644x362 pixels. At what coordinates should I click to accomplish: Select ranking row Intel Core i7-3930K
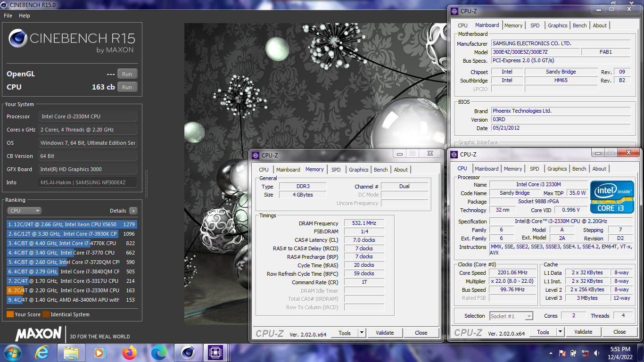(71, 234)
